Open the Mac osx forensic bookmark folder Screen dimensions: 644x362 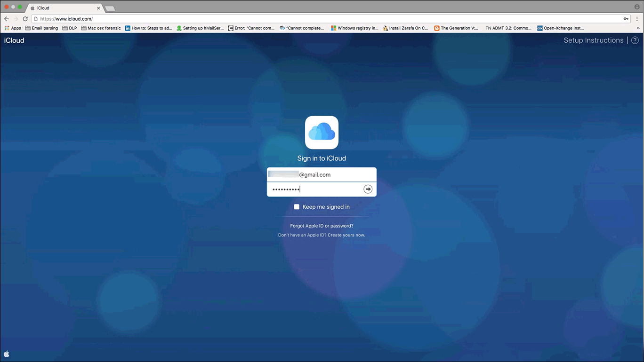[x=101, y=28]
